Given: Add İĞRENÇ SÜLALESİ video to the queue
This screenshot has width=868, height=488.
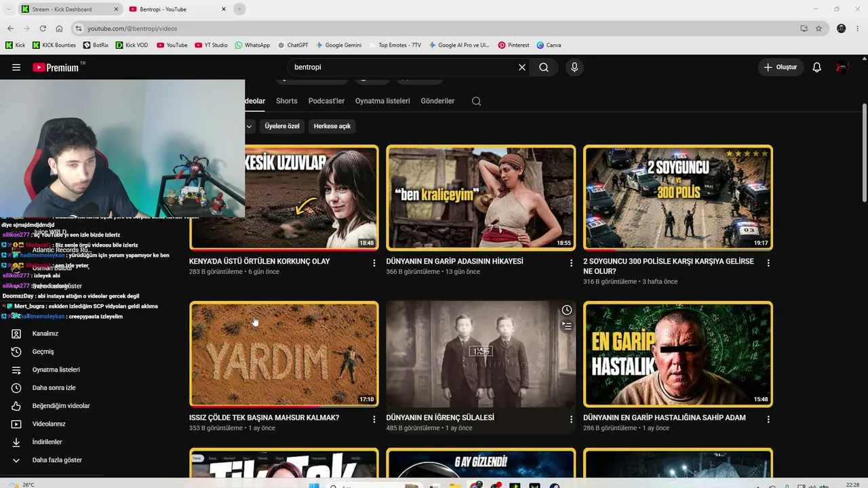Looking at the screenshot, I should [566, 326].
